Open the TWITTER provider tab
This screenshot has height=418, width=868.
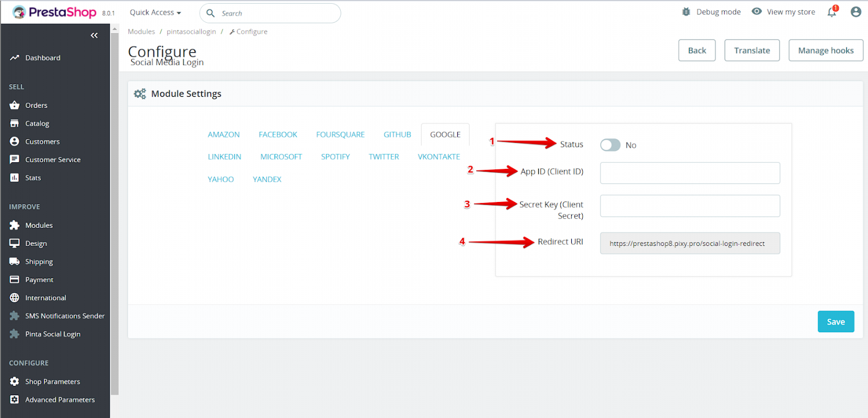pos(384,157)
